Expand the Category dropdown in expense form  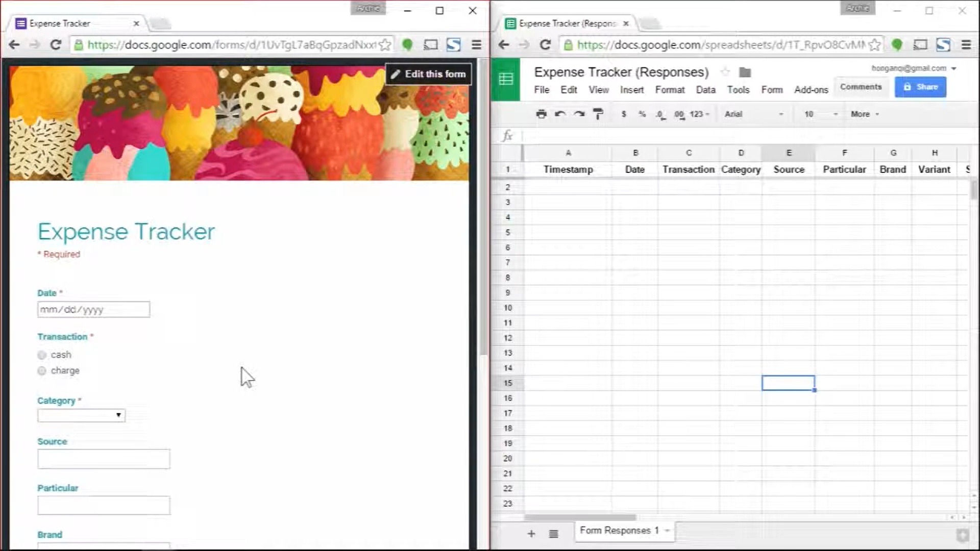click(x=81, y=414)
